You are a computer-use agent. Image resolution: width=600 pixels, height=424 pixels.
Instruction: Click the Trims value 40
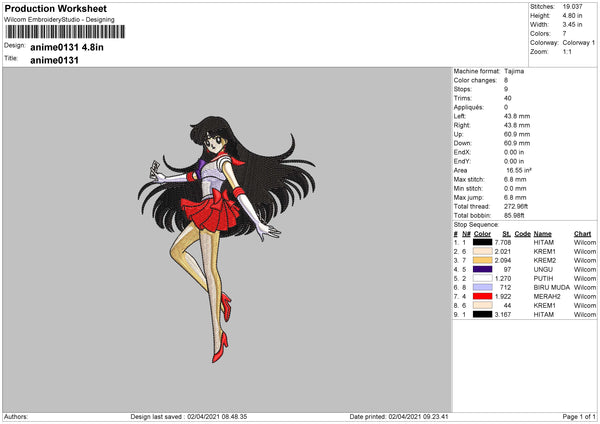tap(508, 98)
